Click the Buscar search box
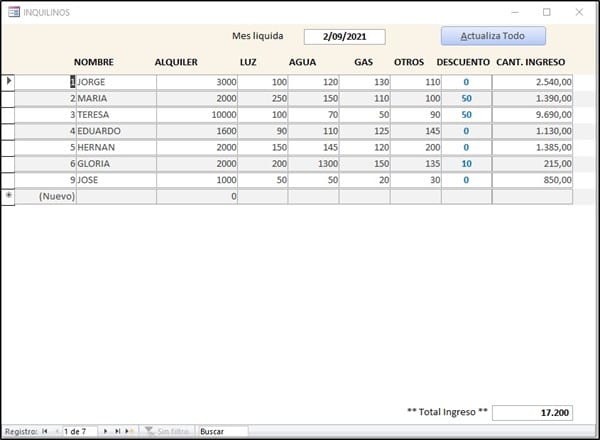This screenshot has width=600, height=440. [222, 431]
